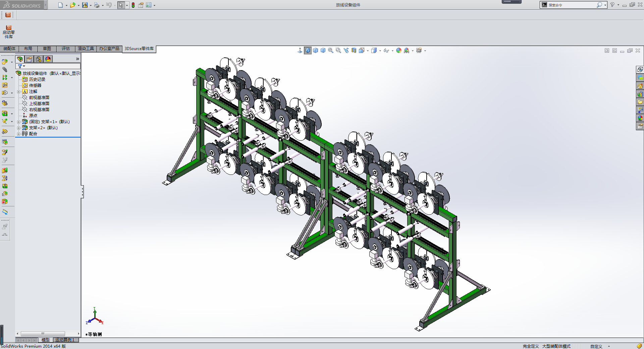
Task: Click the feature tree horizontal scrollbar
Action: click(43, 334)
